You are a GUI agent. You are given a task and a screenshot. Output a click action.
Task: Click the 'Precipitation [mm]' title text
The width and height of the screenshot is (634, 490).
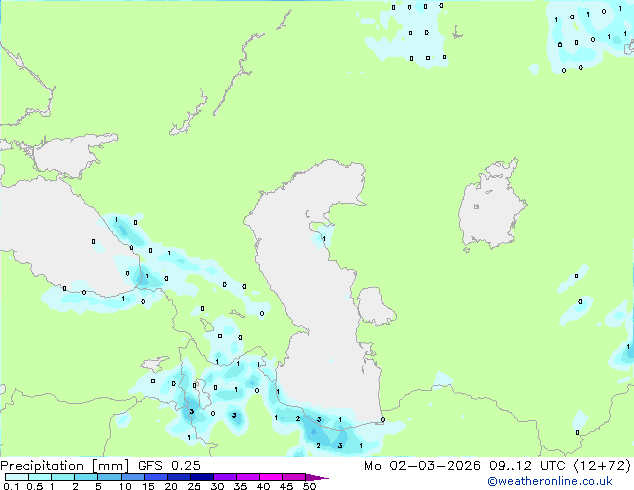tap(64, 466)
